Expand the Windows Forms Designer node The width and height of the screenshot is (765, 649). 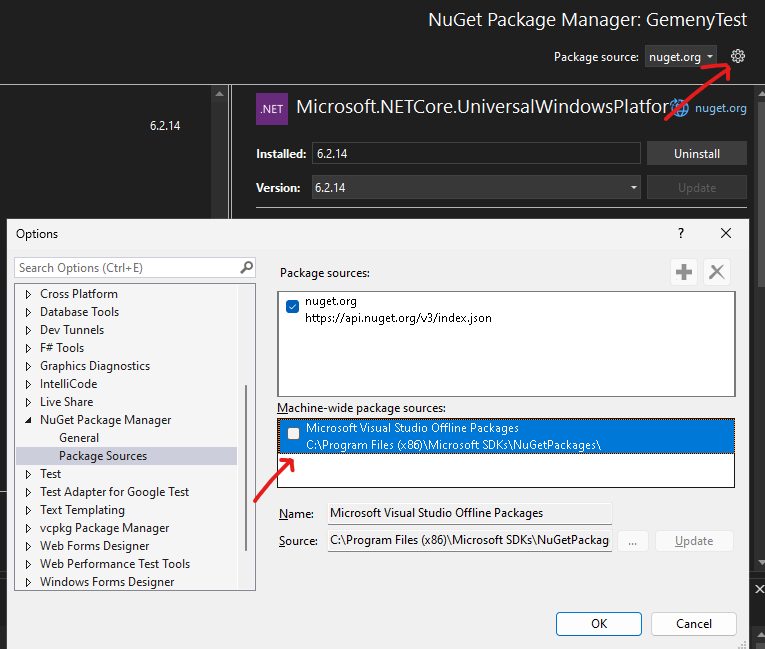(x=28, y=583)
